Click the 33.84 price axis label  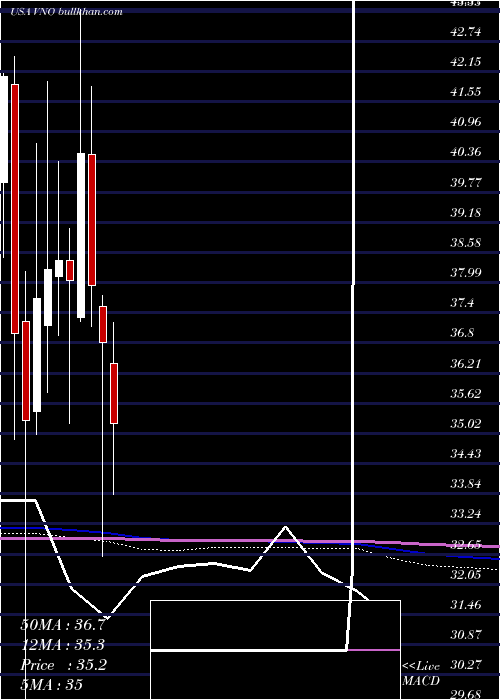pyautogui.click(x=466, y=484)
